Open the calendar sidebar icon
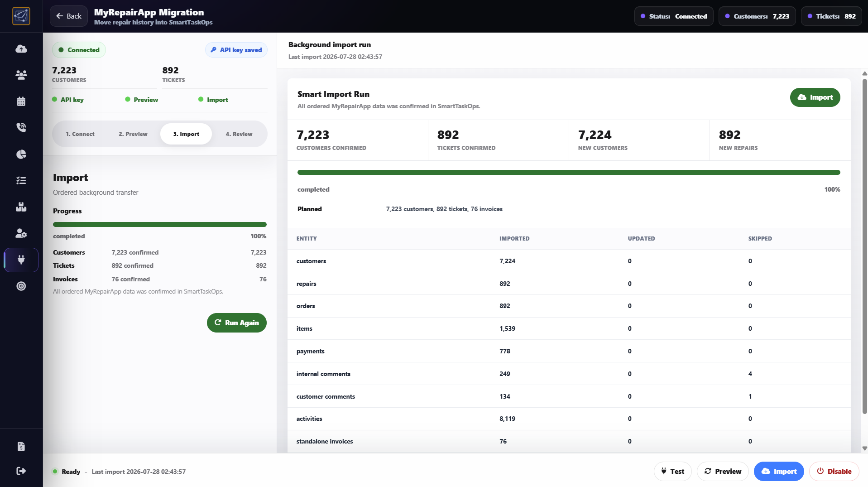Viewport: 868px width, 487px height. (21, 101)
